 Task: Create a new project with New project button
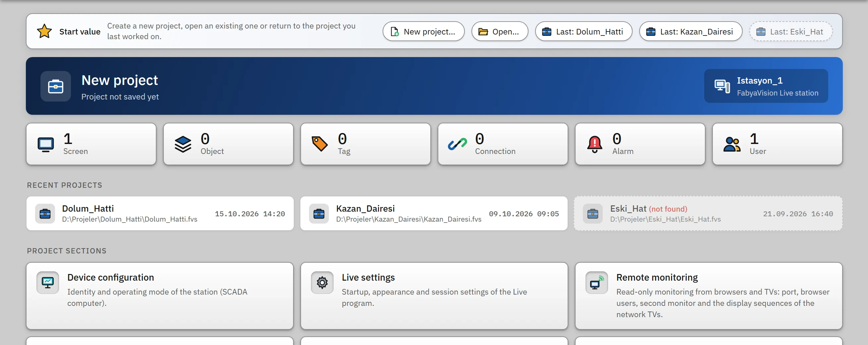tap(423, 32)
